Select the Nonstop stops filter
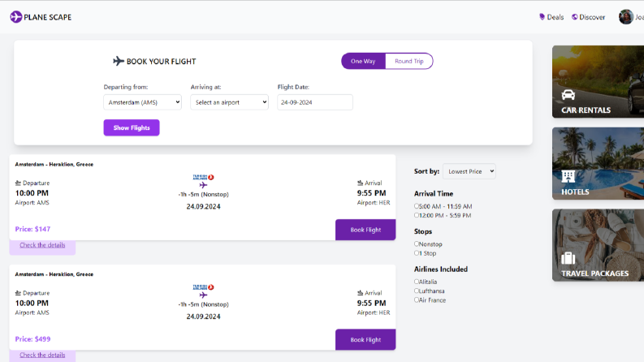This screenshot has height=362, width=644. 417,243
